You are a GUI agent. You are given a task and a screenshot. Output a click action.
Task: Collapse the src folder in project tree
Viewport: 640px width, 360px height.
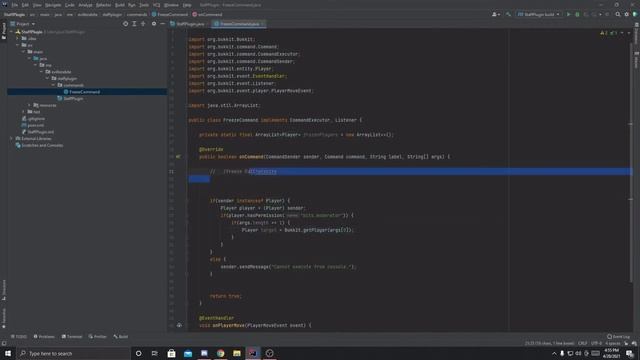point(18,45)
